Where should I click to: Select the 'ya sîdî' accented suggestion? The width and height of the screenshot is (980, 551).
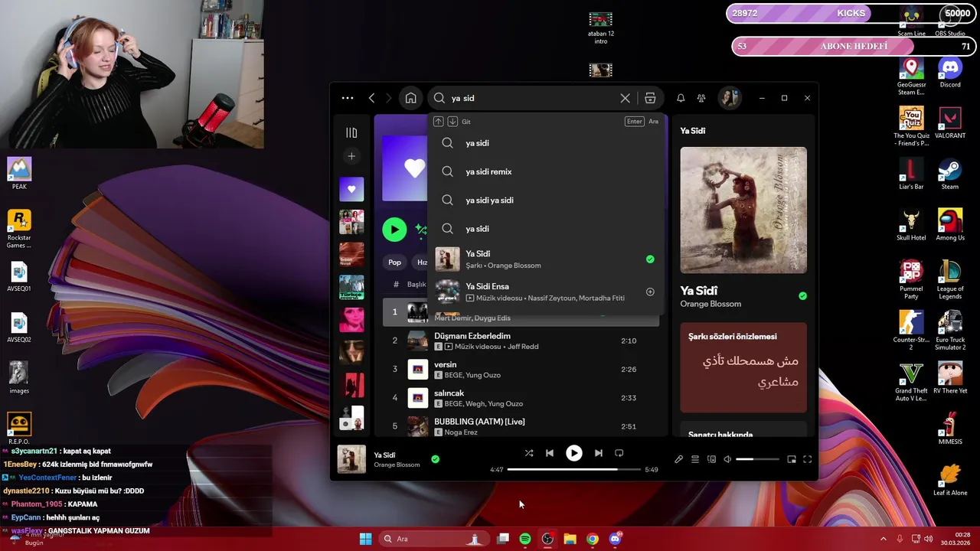click(547, 228)
